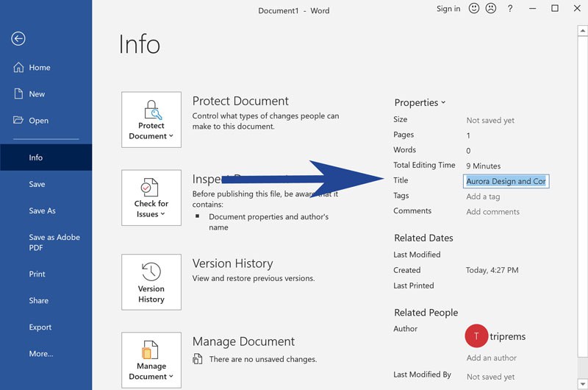Send a frown feedback icon
Image resolution: width=588 pixels, height=390 pixels.
click(x=491, y=8)
